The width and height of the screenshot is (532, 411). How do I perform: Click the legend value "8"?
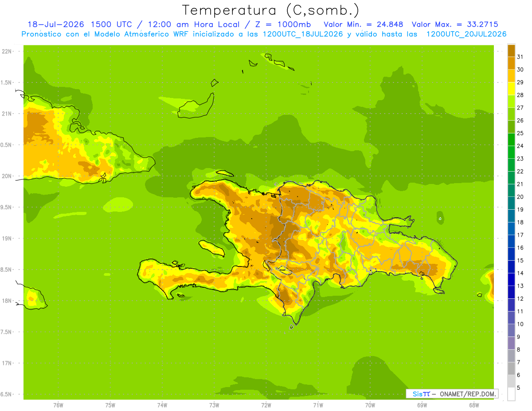click(519, 349)
